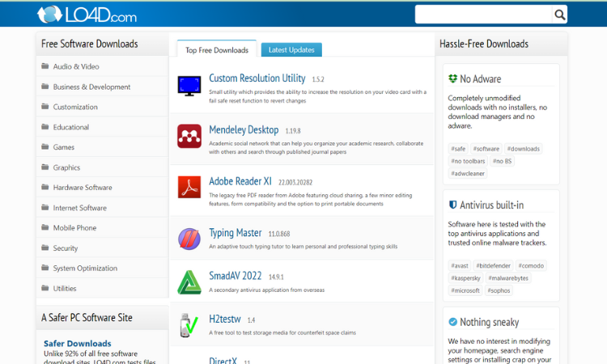Open the Games category
This screenshot has width=607, height=364.
63,147
